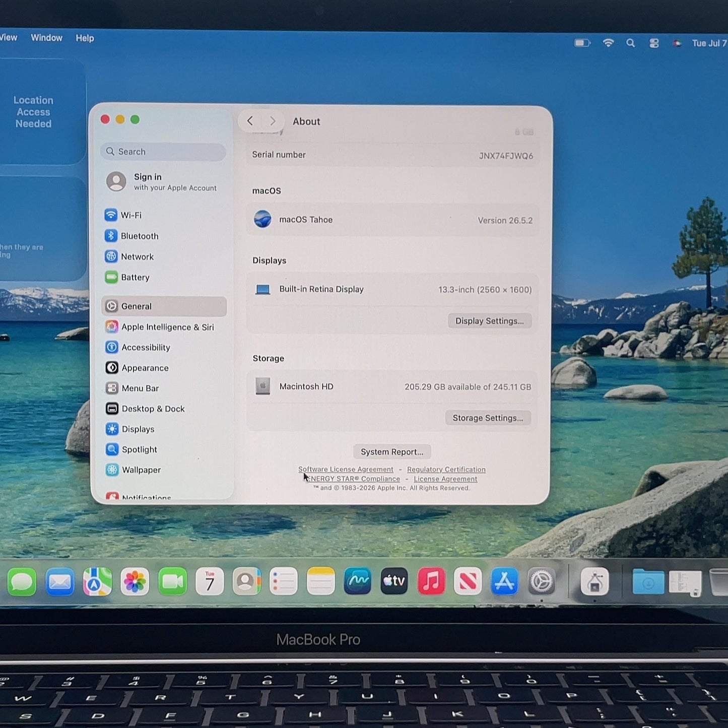Viewport: 728px width, 728px height.
Task: Open Contacts from the Dock
Action: [247, 581]
